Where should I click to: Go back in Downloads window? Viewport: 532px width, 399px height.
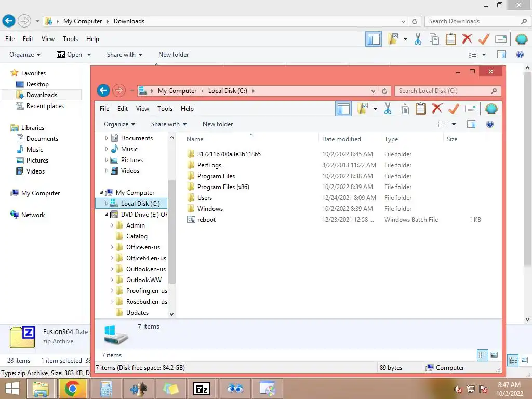9,21
